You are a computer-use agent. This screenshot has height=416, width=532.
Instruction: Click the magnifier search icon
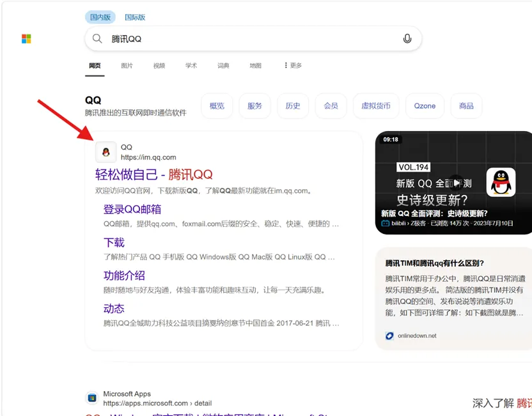click(x=97, y=38)
